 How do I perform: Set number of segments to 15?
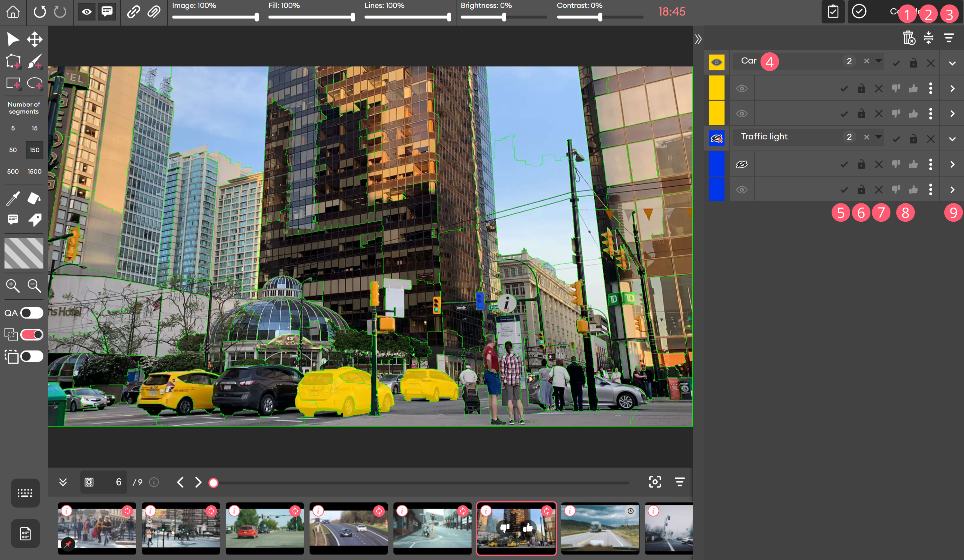pyautogui.click(x=34, y=128)
